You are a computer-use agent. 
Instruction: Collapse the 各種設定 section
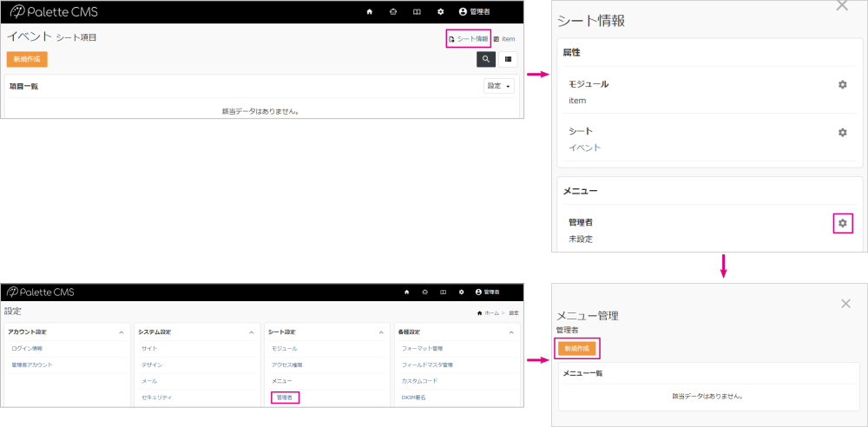tap(511, 332)
